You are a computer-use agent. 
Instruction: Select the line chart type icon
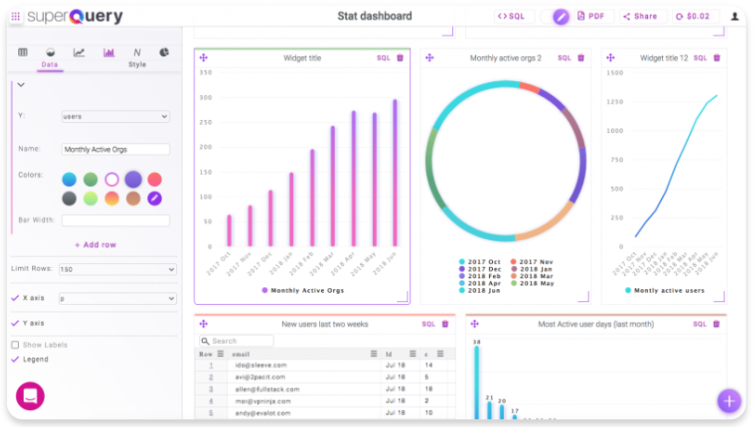click(79, 53)
